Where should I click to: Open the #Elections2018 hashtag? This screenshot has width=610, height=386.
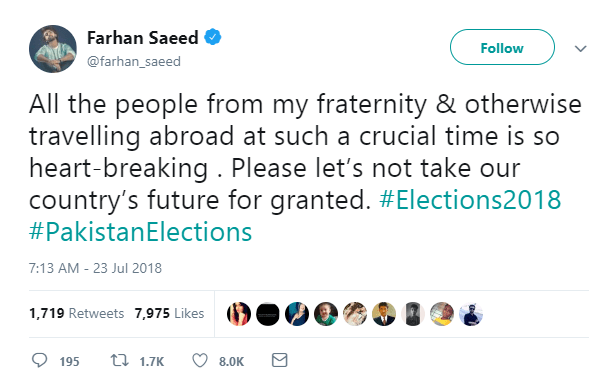(x=470, y=200)
